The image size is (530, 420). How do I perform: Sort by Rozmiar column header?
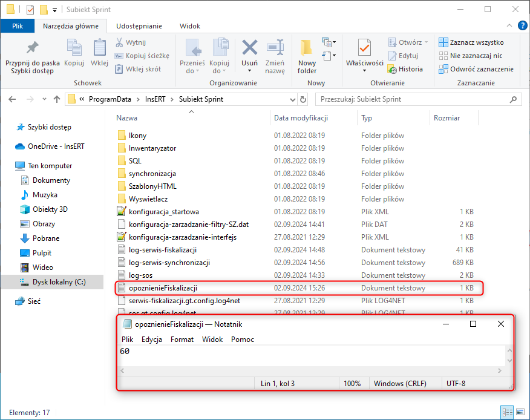447,118
